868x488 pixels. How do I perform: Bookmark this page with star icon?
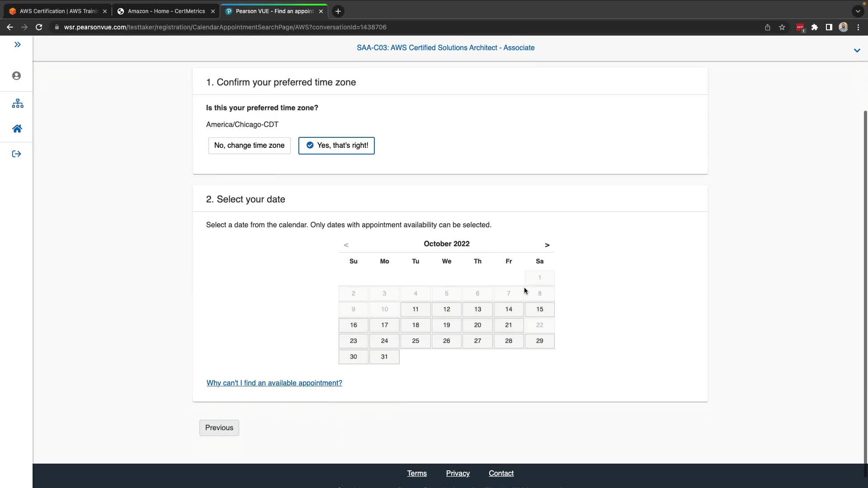(x=782, y=27)
